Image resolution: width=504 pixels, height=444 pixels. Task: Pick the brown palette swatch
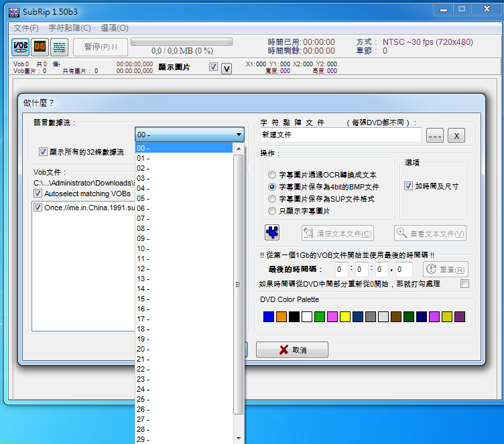pos(395,317)
